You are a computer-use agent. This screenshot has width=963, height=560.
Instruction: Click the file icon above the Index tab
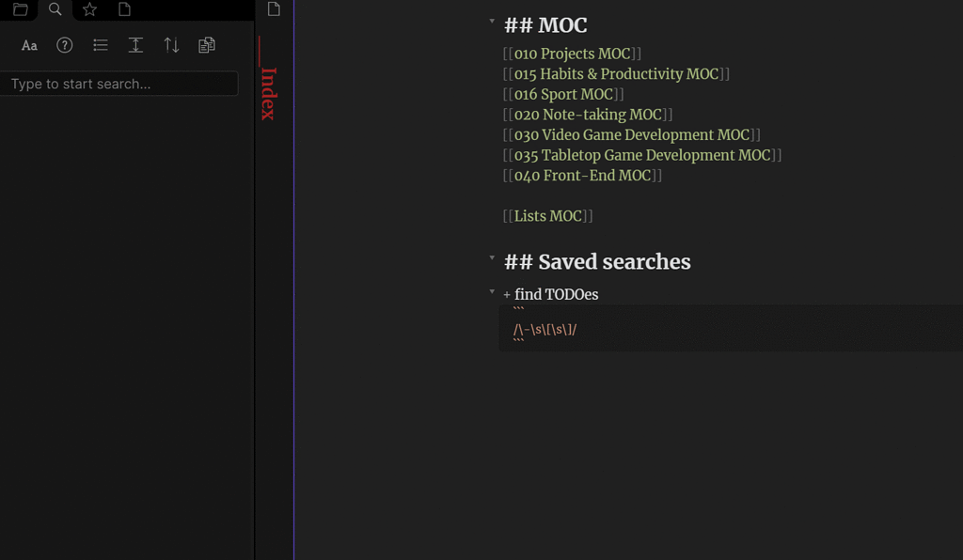point(274,8)
